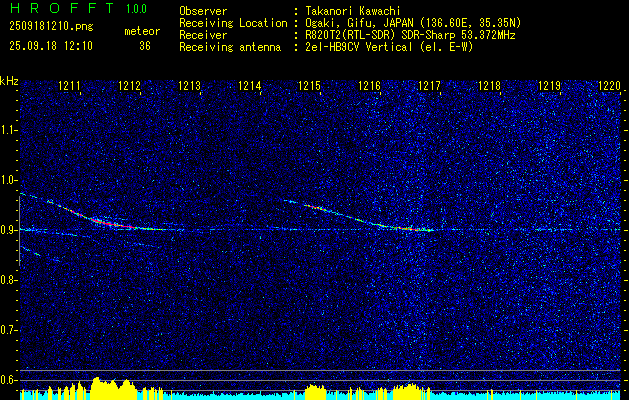Screen dimensions: 629x400
Task: Click the 0.7 kHz frequency label
Action: tap(8, 330)
